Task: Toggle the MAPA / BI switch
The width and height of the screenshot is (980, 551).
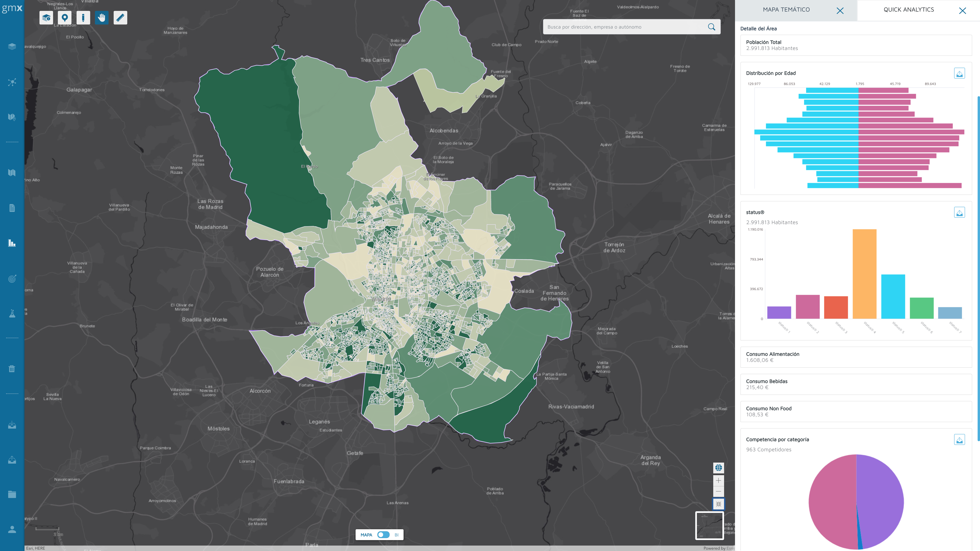Action: (x=383, y=535)
